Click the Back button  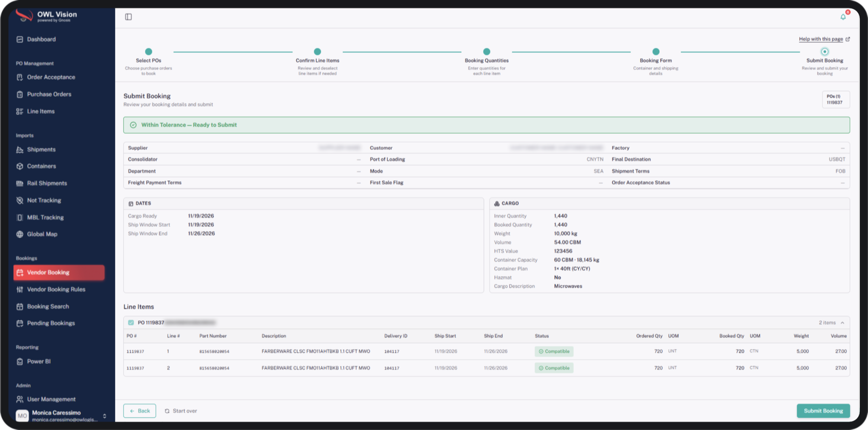[139, 411]
